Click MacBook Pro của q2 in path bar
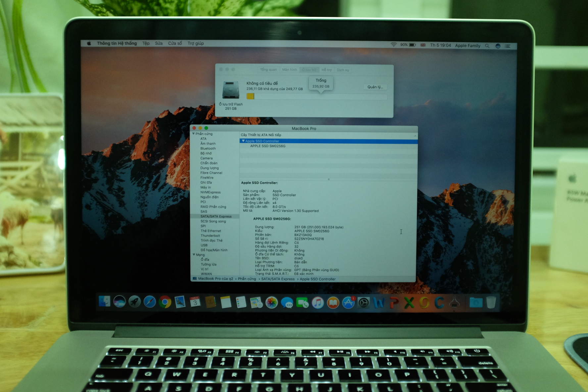The width and height of the screenshot is (588, 392). 216,279
